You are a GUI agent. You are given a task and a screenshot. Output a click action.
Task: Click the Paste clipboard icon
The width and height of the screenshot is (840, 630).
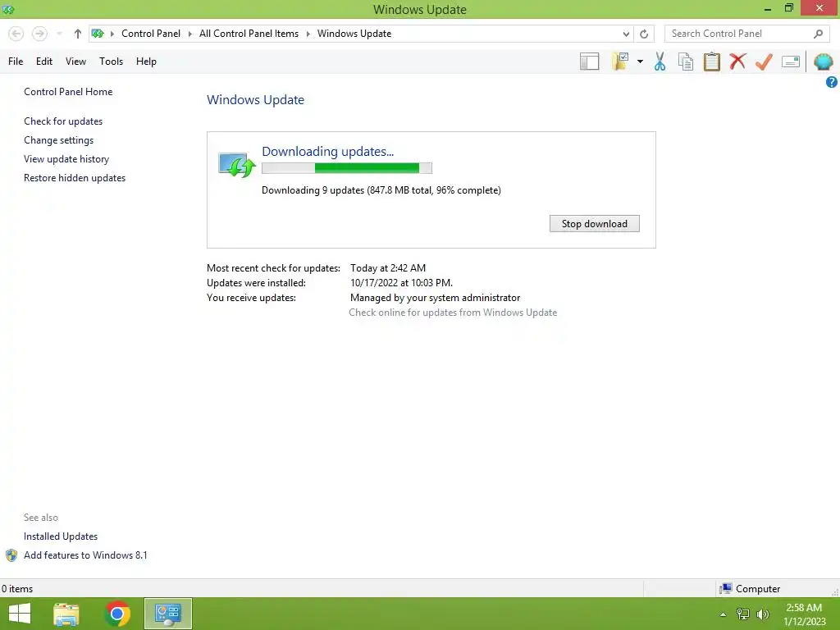[x=711, y=62]
